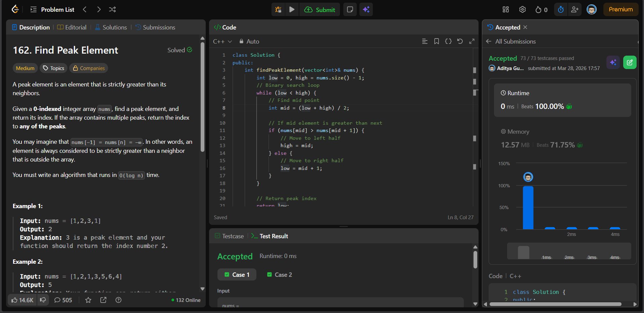The image size is (644, 313).
Task: Expand the Companies tag section
Action: (x=89, y=68)
